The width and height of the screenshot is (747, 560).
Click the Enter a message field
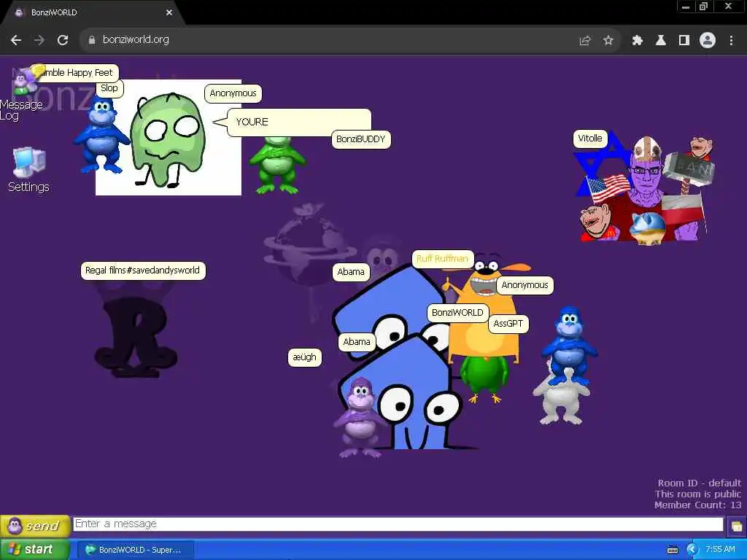pos(398,524)
